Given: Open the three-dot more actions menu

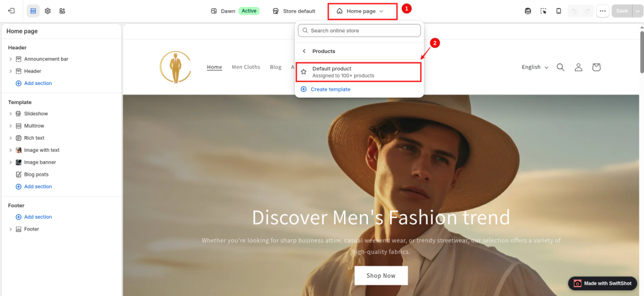Looking at the screenshot, I should pyautogui.click(x=602, y=11).
